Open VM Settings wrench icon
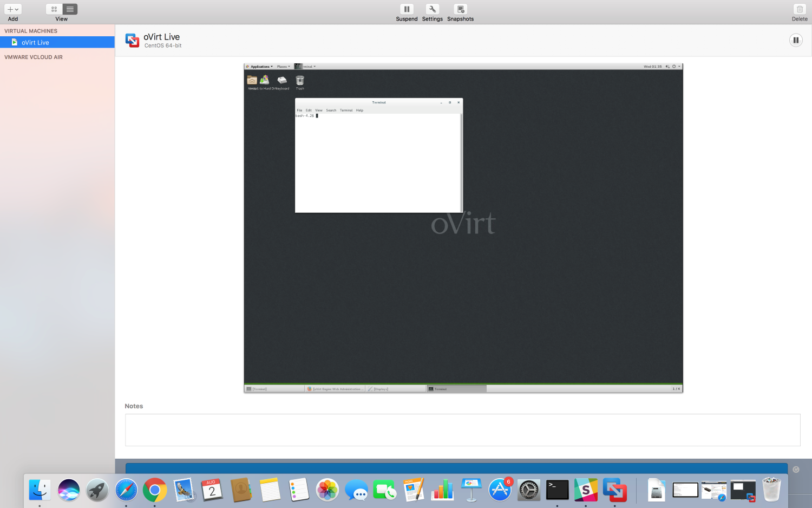Viewport: 812px width, 508px height. click(x=432, y=9)
